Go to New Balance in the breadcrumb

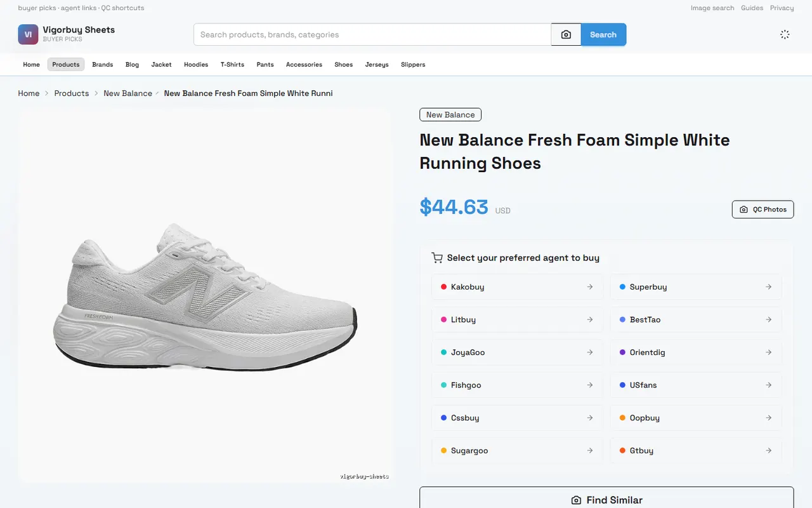click(128, 93)
